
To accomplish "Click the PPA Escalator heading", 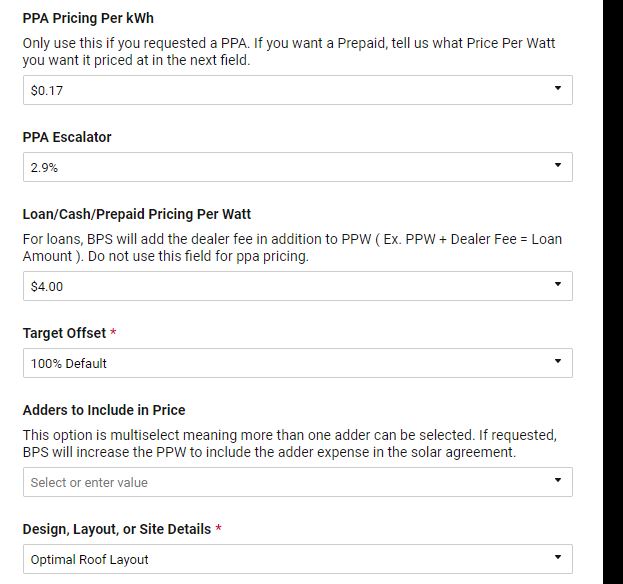I will point(67,136).
